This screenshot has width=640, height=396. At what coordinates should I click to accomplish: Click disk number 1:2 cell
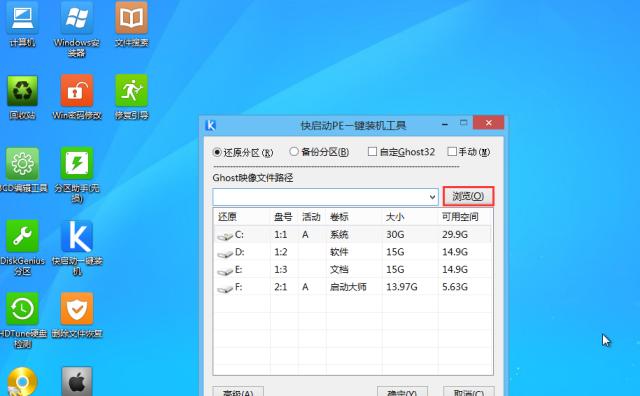pyautogui.click(x=280, y=252)
